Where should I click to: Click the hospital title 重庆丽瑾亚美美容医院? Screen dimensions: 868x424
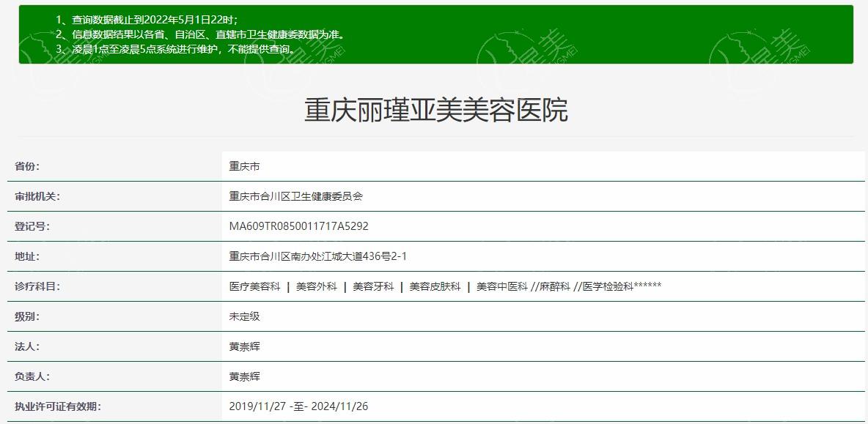[436, 110]
